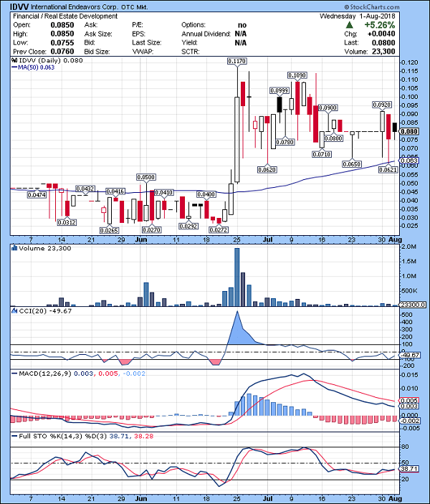Click the MACD histogram axis tag -0.002
Image resolution: width=430 pixels, height=504 pixels.
tap(410, 421)
